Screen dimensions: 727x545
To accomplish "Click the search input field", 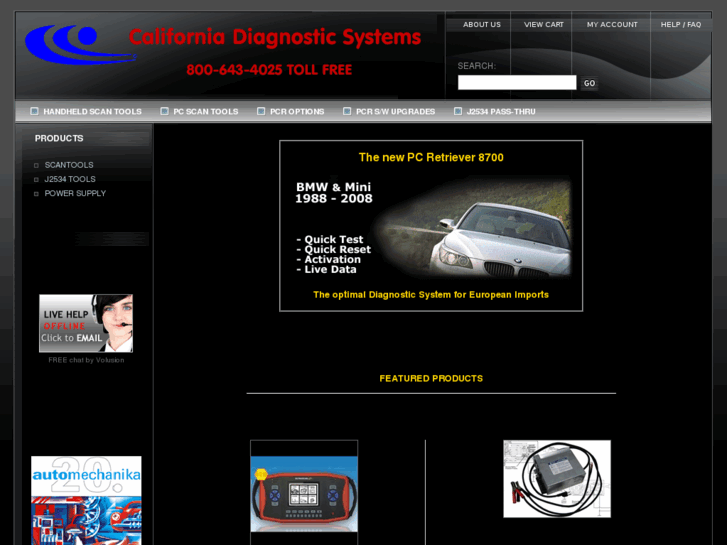I will [517, 83].
